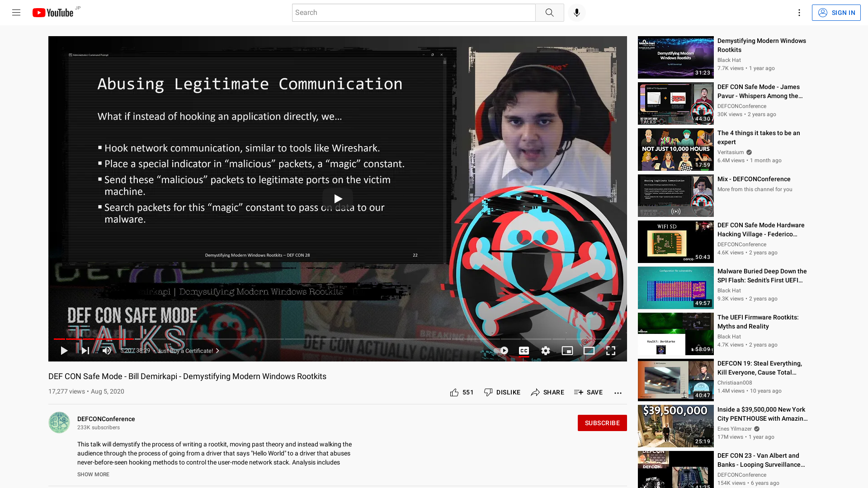The width and height of the screenshot is (868, 488).
Task: Switch to theater mode
Action: (x=589, y=351)
